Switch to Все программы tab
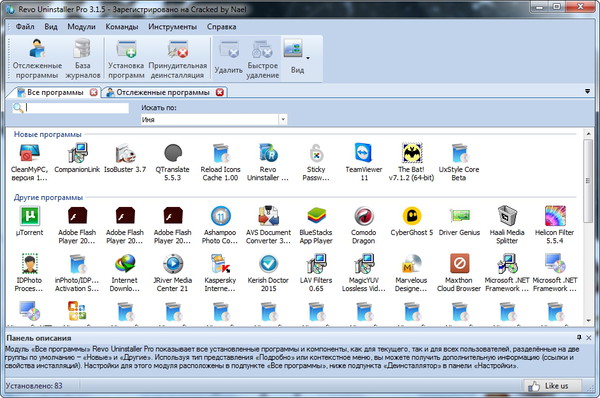600x398 pixels. pos(55,93)
